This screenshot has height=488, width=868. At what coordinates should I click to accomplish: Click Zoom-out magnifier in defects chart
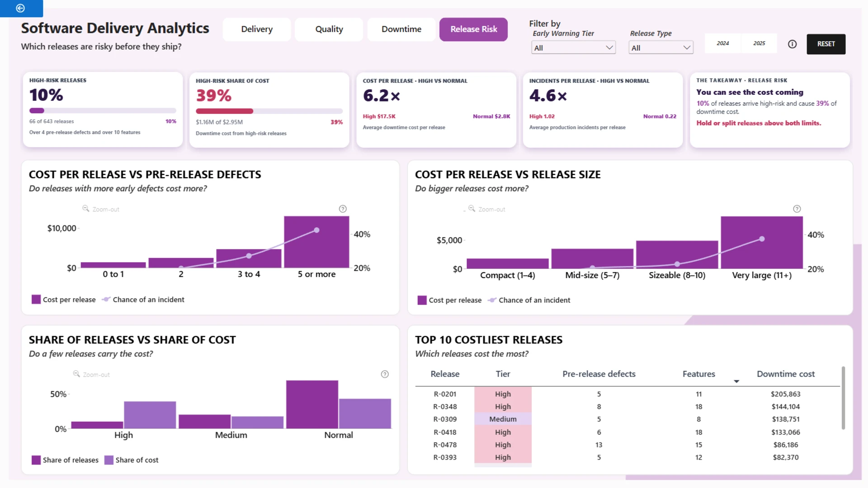(85, 208)
